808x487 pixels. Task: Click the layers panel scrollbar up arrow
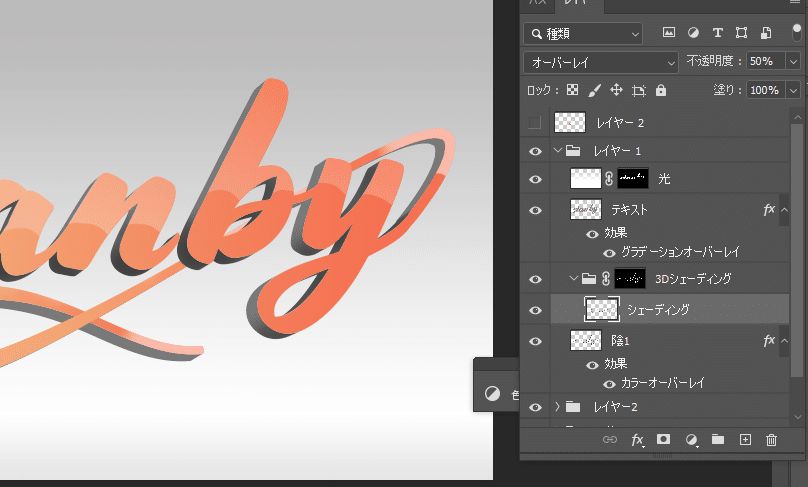click(798, 117)
